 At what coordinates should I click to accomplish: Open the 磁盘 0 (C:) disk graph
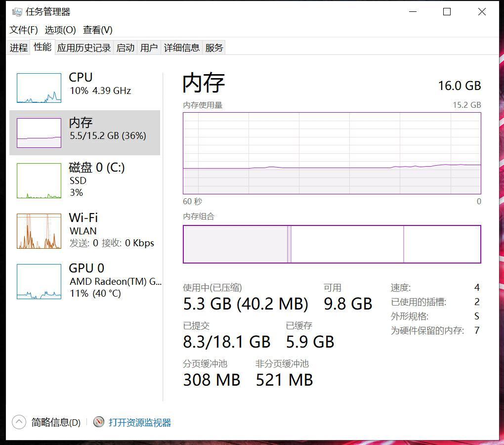39,181
